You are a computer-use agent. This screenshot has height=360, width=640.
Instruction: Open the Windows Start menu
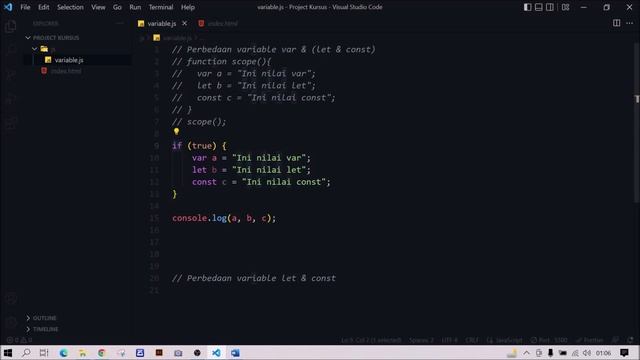coord(8,353)
